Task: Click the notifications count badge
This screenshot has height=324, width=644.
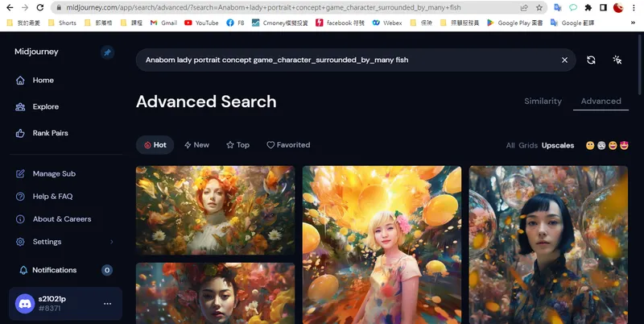Action: pos(107,270)
